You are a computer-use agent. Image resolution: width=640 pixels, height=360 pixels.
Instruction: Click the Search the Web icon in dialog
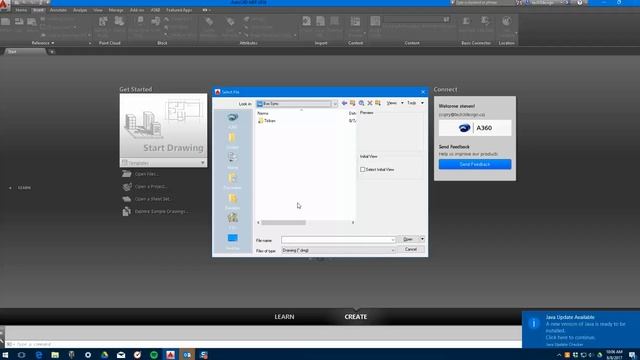361,103
